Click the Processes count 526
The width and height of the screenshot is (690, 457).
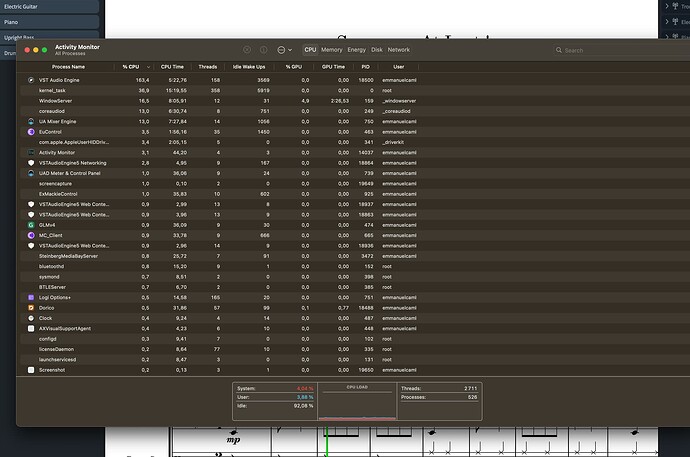pos(472,397)
